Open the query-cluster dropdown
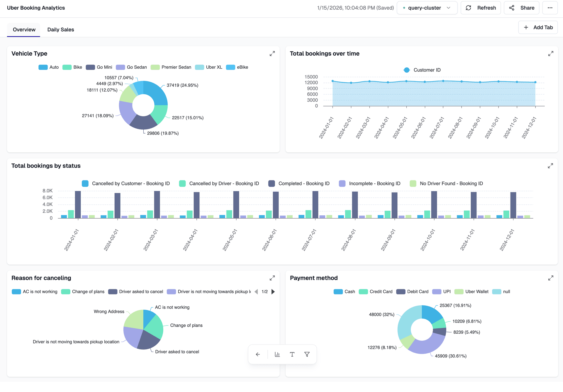This screenshot has width=563, height=392. (x=427, y=8)
